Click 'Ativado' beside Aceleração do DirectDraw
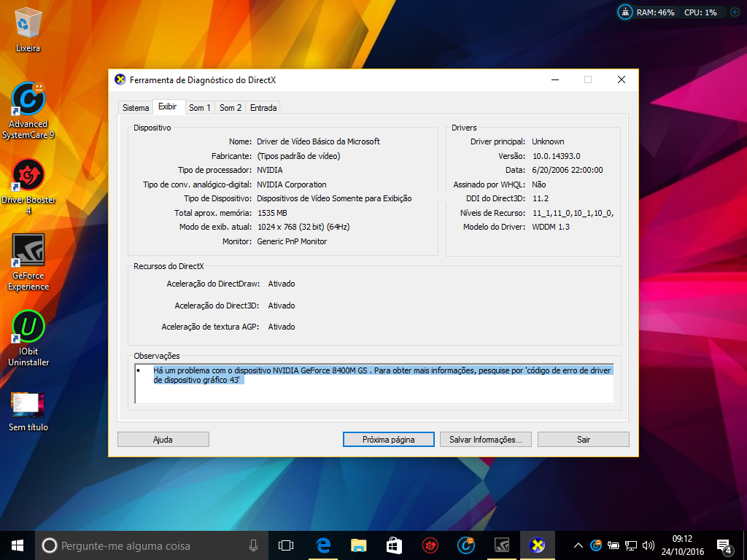The height and width of the screenshot is (560, 747). (281, 284)
